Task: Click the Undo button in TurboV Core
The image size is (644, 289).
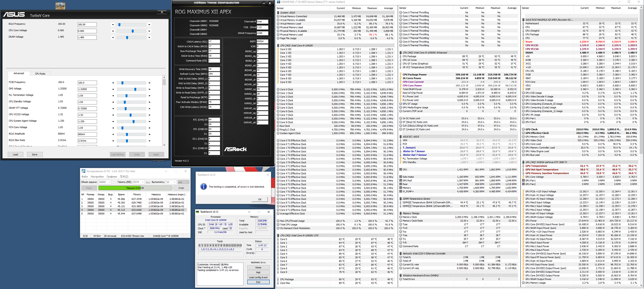Action: 137,154
